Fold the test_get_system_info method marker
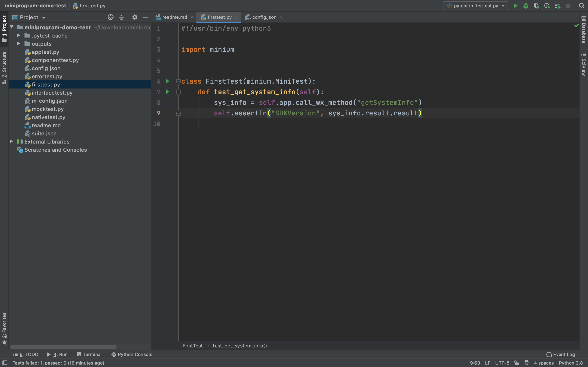The height and width of the screenshot is (367, 588). click(178, 92)
